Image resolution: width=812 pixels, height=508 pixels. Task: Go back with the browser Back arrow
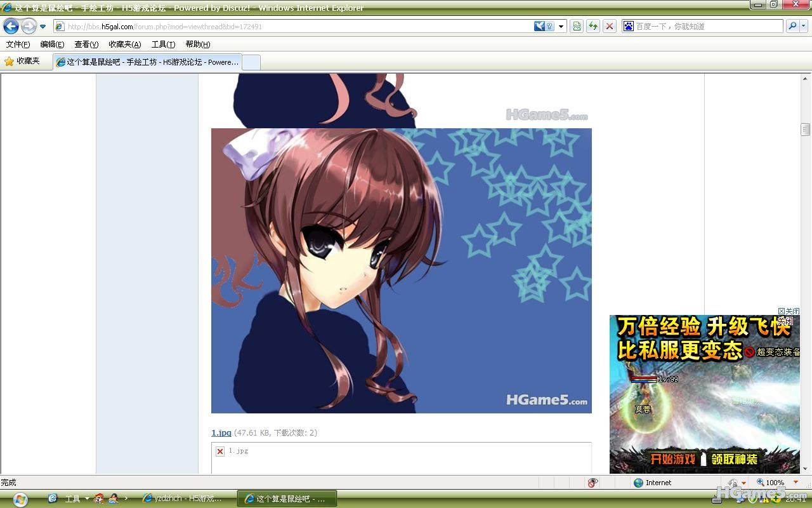point(11,26)
